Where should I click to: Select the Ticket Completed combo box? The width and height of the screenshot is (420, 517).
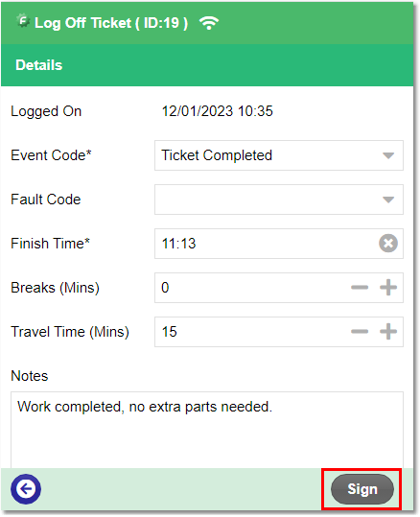pos(279,155)
